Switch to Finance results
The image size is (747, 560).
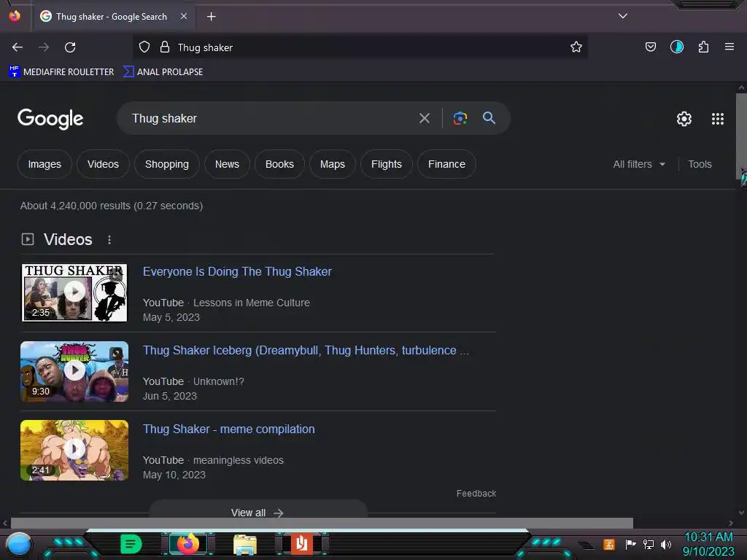click(446, 164)
